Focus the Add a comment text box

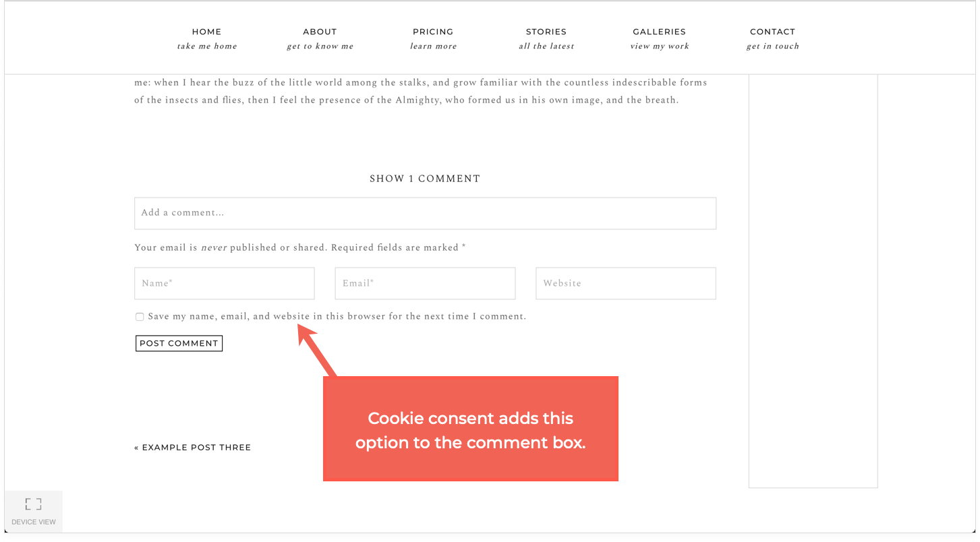[x=425, y=213]
